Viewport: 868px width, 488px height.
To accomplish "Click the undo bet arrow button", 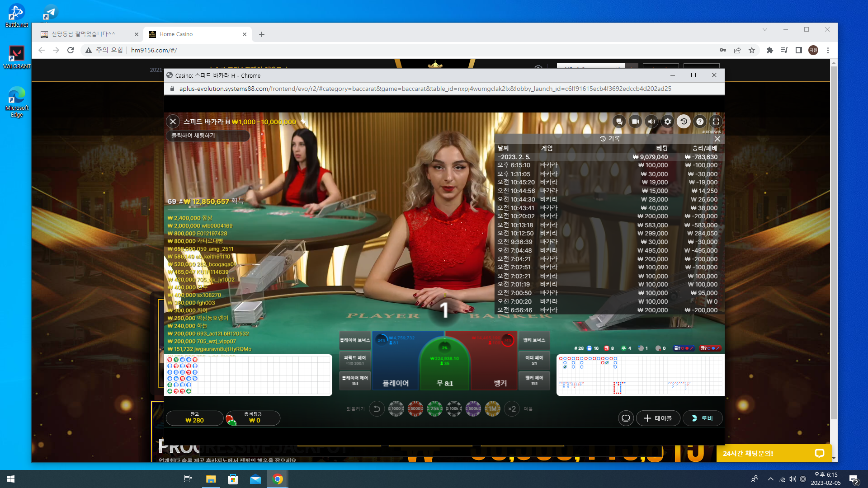I will [x=377, y=409].
